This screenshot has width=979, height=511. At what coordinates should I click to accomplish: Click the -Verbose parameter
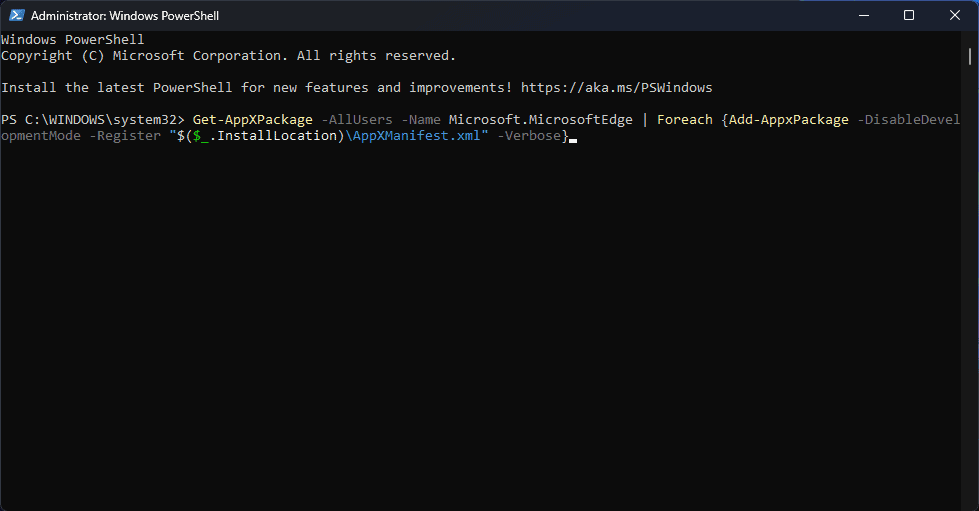click(x=528, y=136)
